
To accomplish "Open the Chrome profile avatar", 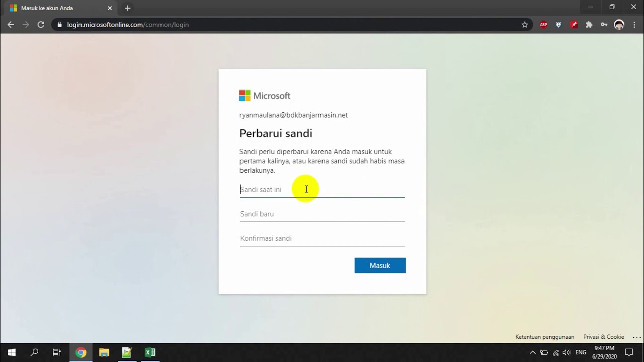I will tap(619, 24).
